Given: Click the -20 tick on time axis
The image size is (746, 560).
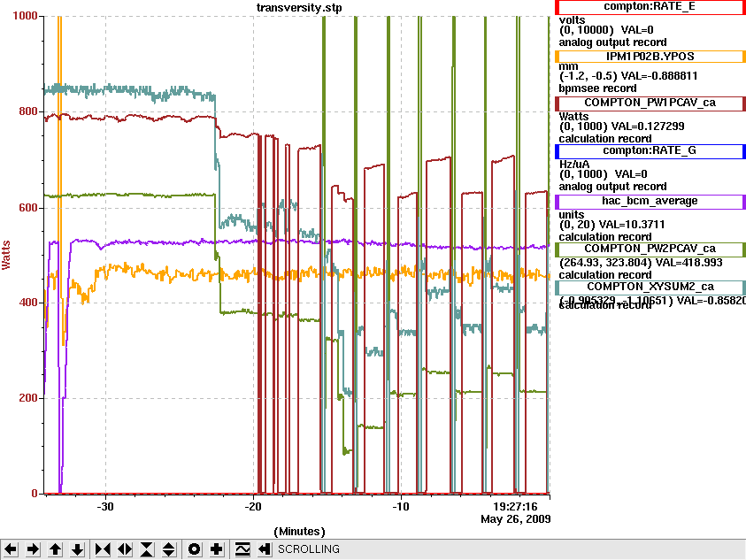Looking at the screenshot, I should tap(253, 507).
